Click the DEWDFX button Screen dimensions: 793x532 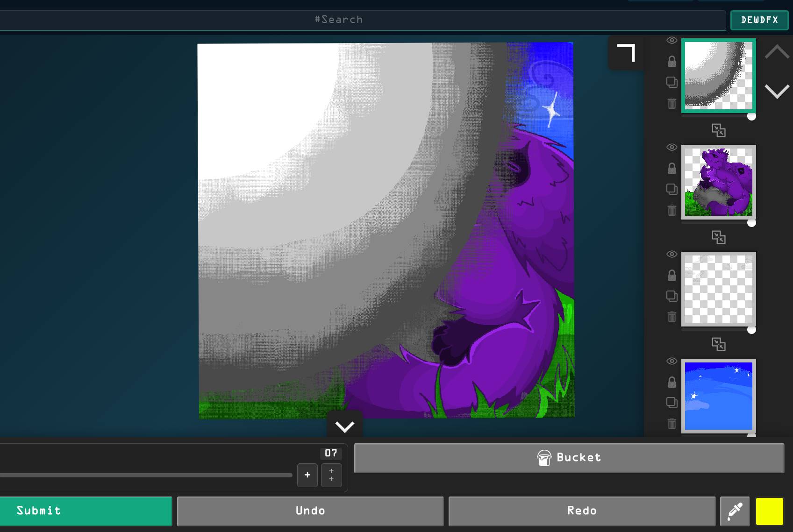coord(759,20)
